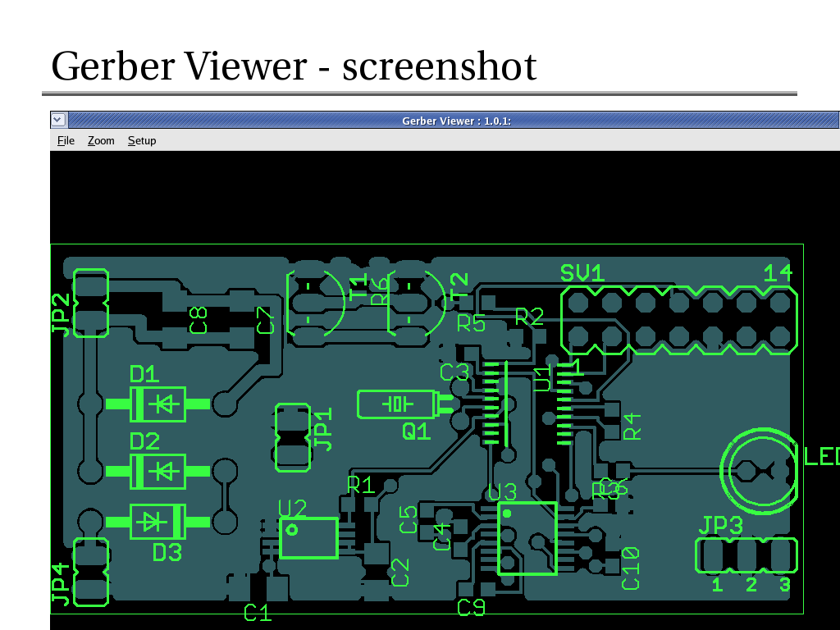Viewport: 840px width, 630px height.
Task: Select diode D2 symbol on board
Action: (158, 472)
